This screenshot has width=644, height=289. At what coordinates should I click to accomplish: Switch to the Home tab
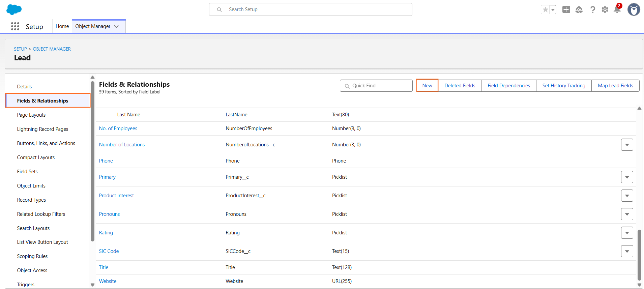(62, 26)
